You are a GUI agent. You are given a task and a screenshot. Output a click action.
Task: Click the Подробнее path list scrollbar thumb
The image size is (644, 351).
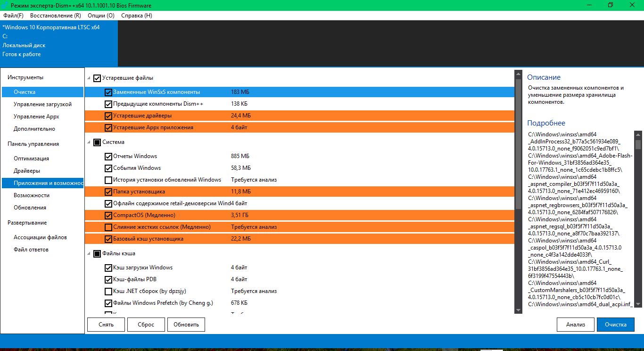638,144
